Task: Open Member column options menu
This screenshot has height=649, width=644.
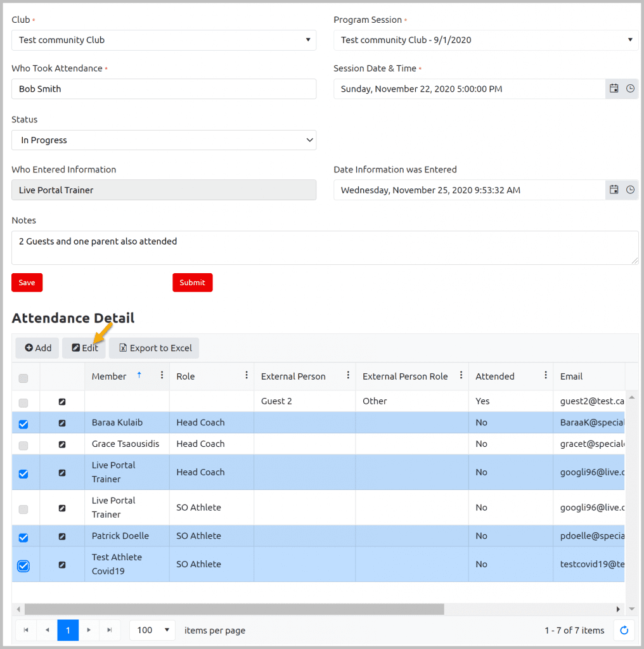Action: point(162,375)
